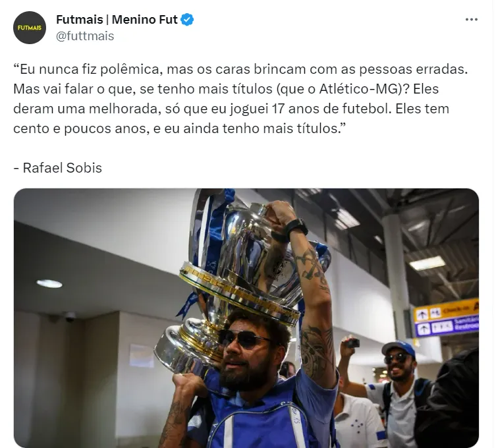This screenshot has width=496, height=448.
Task: Click the Cruzeiro stars on the white shirt
Action: tap(358, 426)
